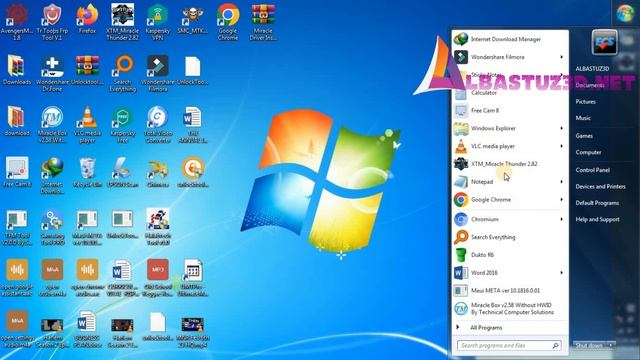This screenshot has width=640, height=360.
Task: Open Music library link
Action: tap(583, 118)
